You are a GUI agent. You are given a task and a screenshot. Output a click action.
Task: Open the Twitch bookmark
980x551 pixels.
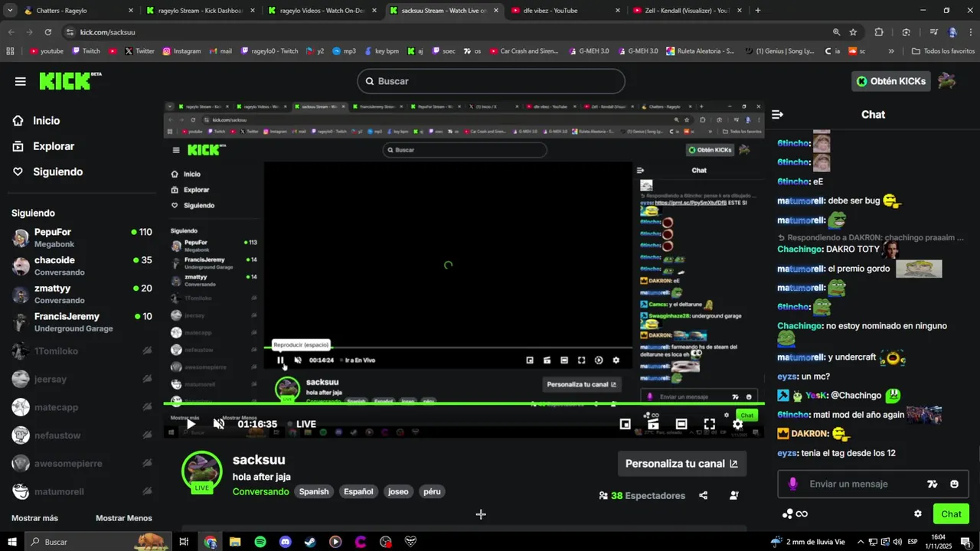[86, 51]
